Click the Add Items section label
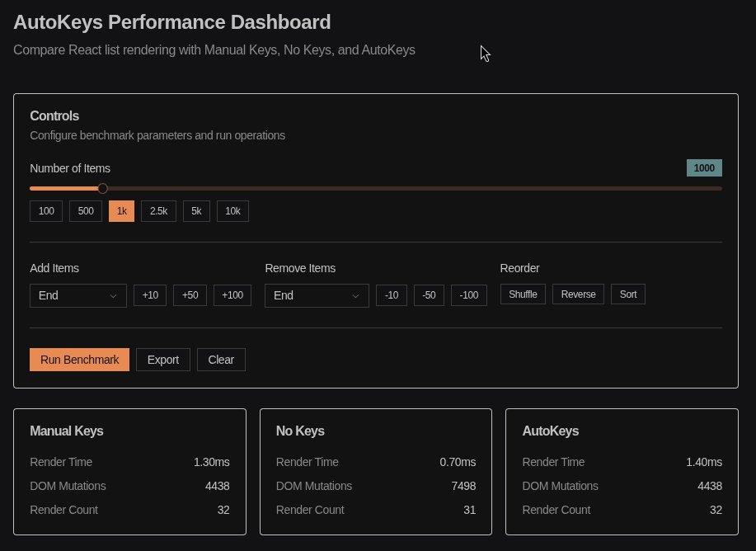The image size is (756, 551). click(54, 268)
